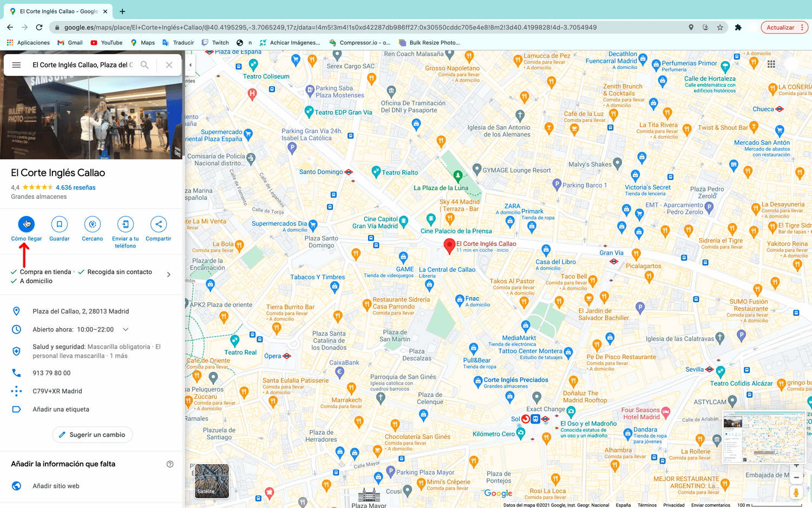This screenshot has height=508, width=812.
Task: Open the Gmail bookmark
Action: (70, 43)
